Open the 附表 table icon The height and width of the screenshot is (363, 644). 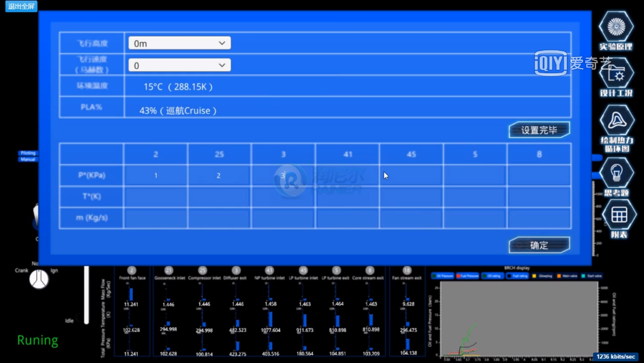pyautogui.click(x=619, y=215)
